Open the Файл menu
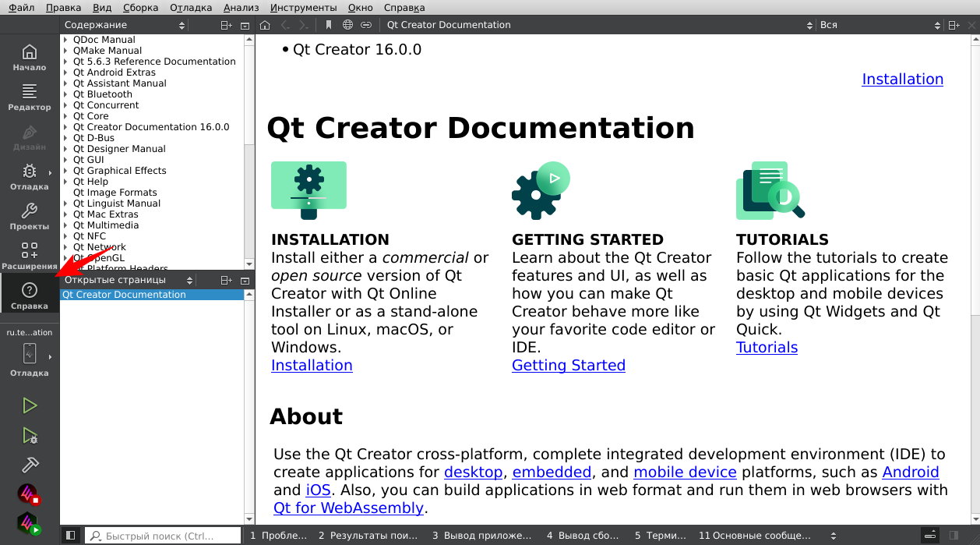This screenshot has width=980, height=545. 21,8
